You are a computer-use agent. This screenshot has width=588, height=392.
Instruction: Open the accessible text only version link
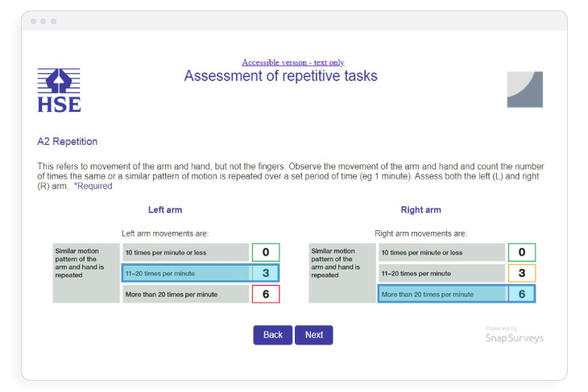pyautogui.click(x=293, y=62)
